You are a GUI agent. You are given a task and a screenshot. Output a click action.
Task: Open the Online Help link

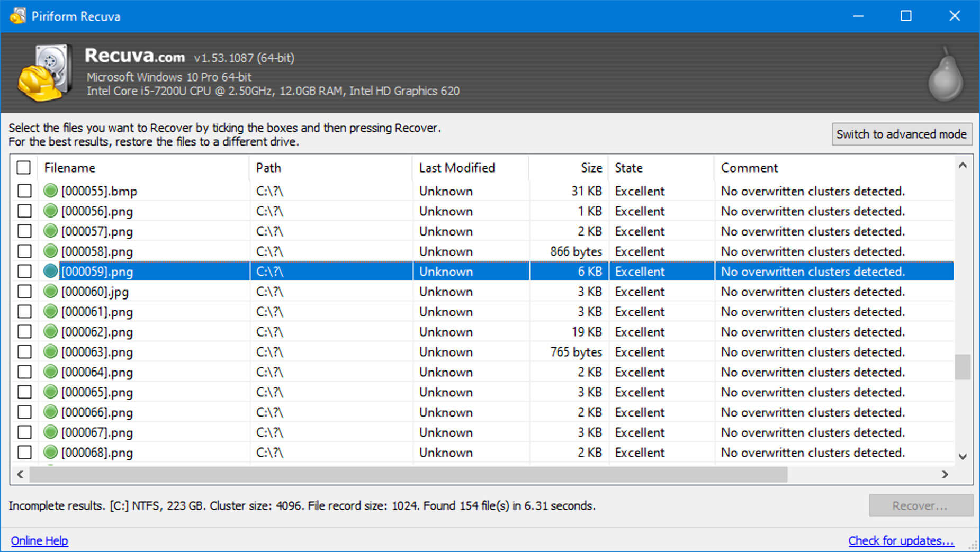pyautogui.click(x=40, y=540)
